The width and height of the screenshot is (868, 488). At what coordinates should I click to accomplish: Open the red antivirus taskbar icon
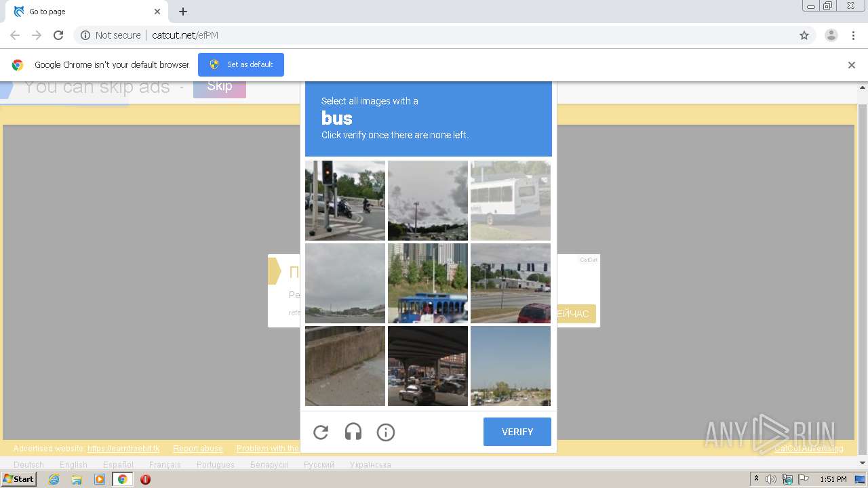pos(145,479)
